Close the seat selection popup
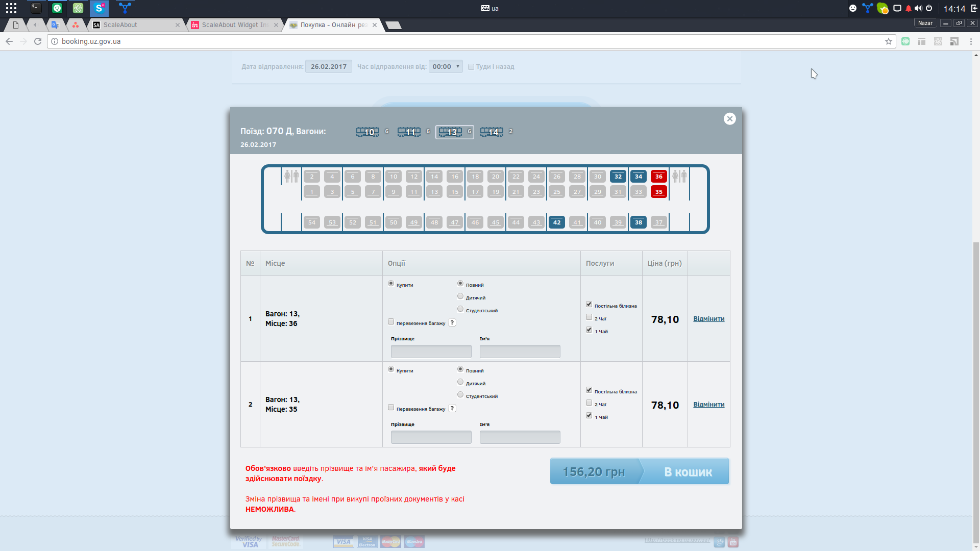The image size is (980, 551). [730, 119]
